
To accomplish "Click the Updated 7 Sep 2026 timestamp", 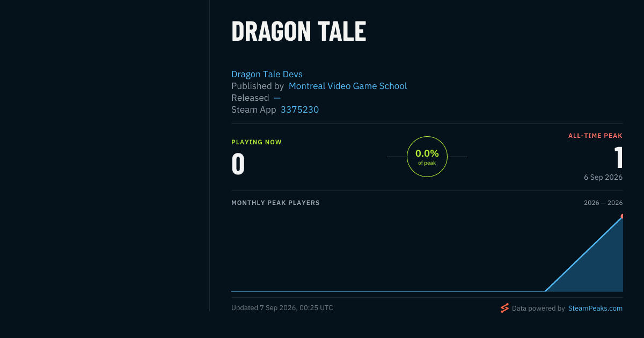I will pyautogui.click(x=282, y=308).
